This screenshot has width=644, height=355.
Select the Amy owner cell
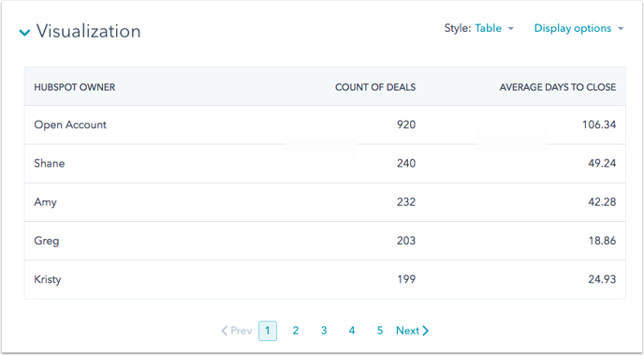click(45, 202)
